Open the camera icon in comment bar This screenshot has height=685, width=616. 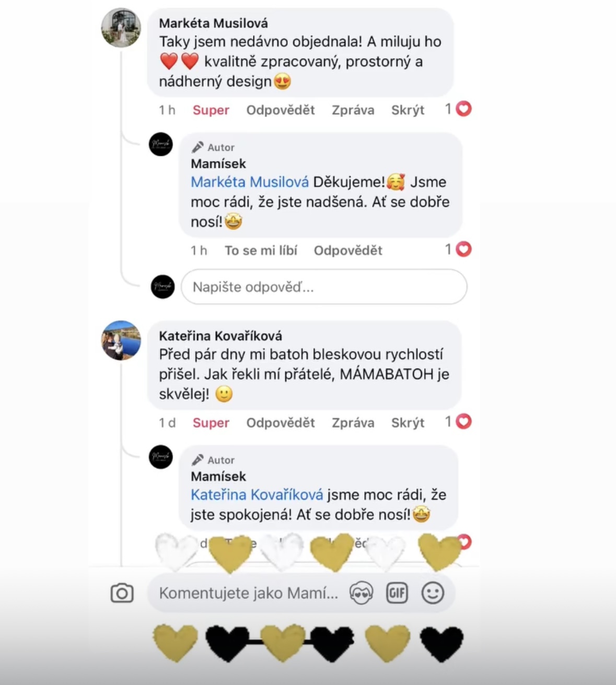122,593
